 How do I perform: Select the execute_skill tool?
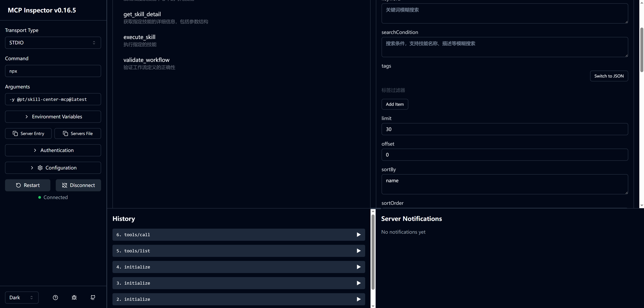[140, 37]
